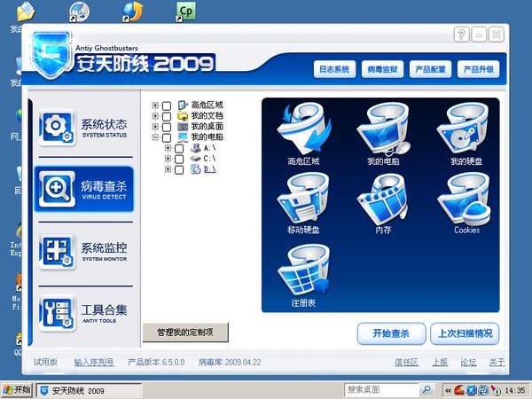Image resolution: width=532 pixels, height=399 pixels.
Task: Select D:\ label in tree
Action: pyautogui.click(x=209, y=169)
